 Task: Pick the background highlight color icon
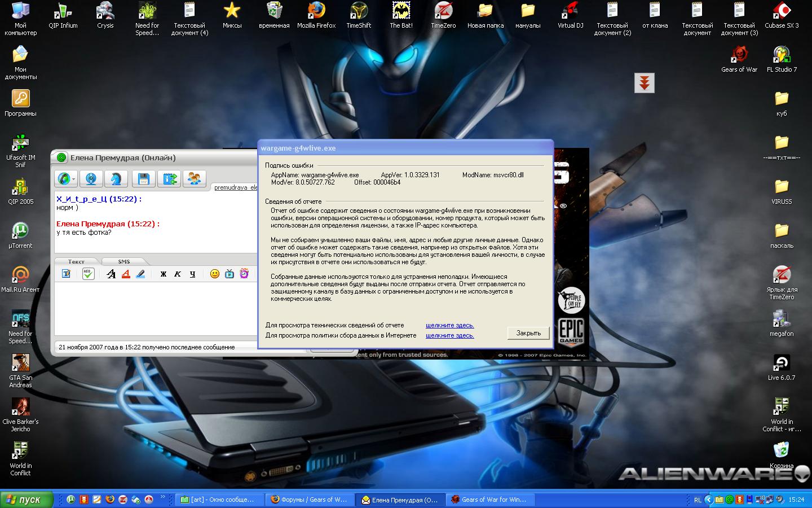point(140,274)
